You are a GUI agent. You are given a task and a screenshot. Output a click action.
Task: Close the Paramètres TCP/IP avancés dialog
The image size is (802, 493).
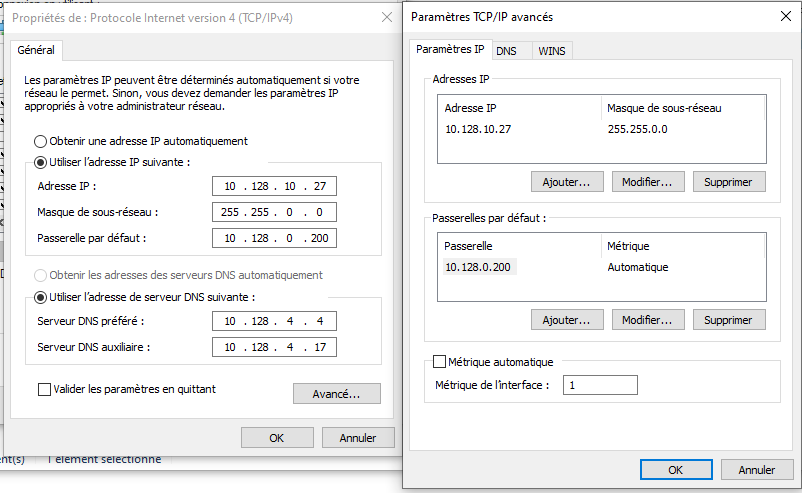[780, 17]
